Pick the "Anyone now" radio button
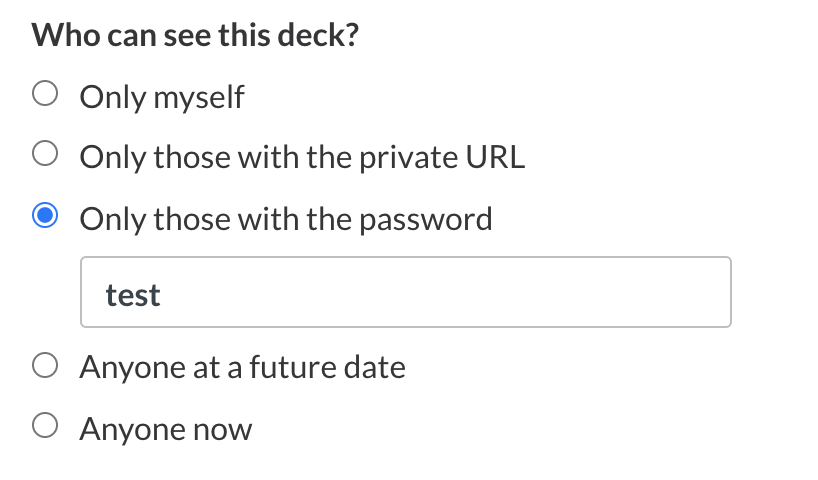Image resolution: width=818 pixels, height=480 pixels. pyautogui.click(x=44, y=428)
